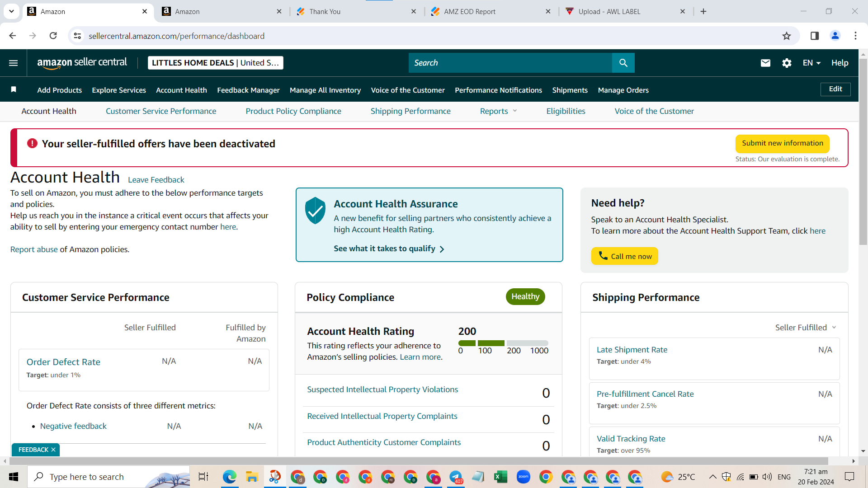Open Windows Task View
The height and width of the screenshot is (488, 868).
coord(203,477)
